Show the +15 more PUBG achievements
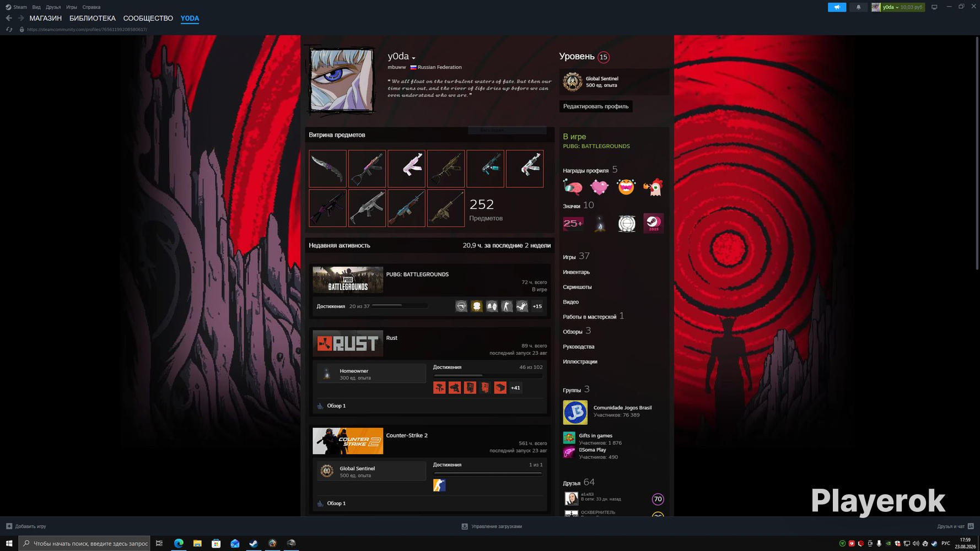 [537, 306]
